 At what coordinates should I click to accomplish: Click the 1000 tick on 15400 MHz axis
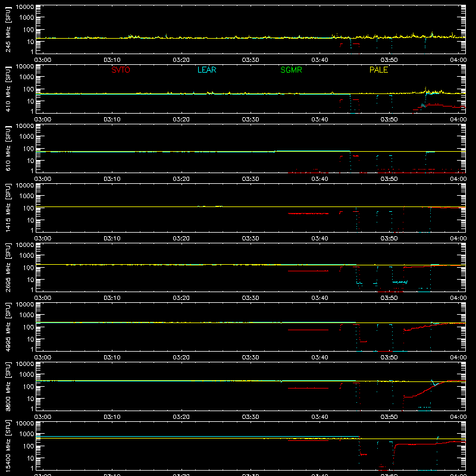point(27,434)
